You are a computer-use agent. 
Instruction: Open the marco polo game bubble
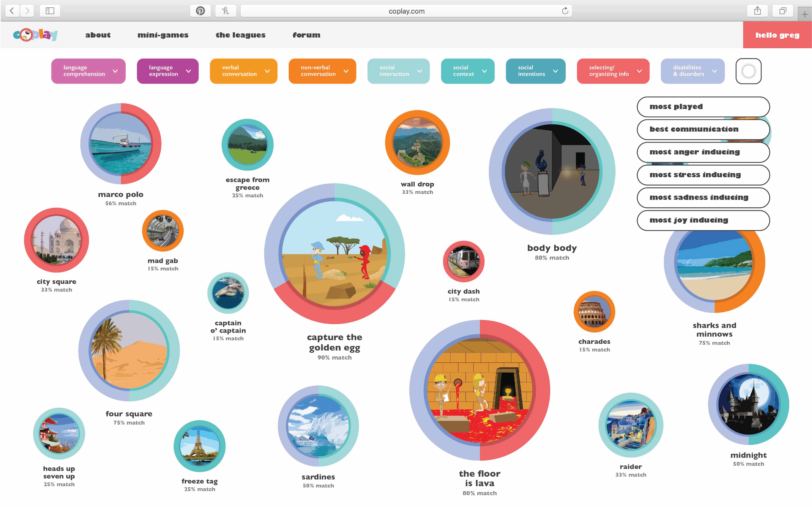pyautogui.click(x=121, y=144)
